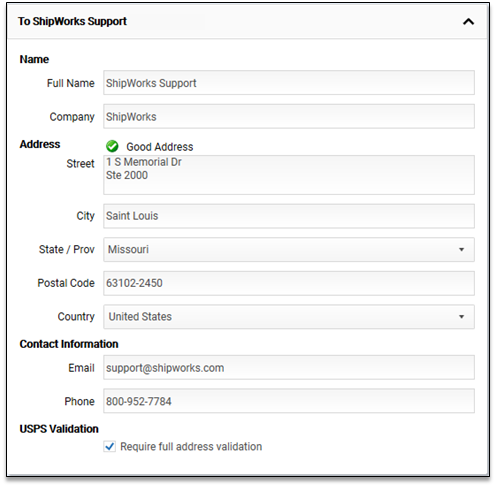Select United States in Country combo box
The height and width of the screenshot is (487, 496).
click(x=289, y=316)
